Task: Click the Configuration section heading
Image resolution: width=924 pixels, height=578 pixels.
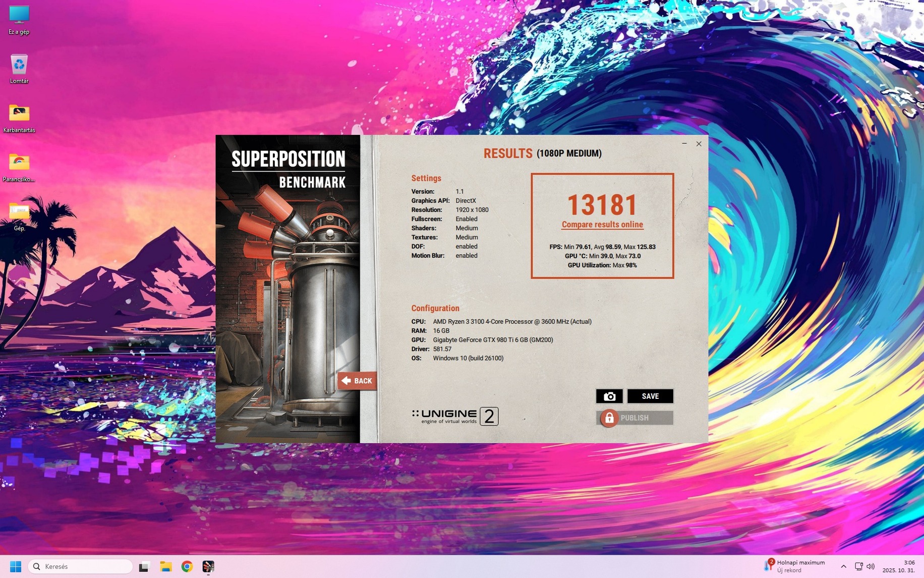Action: [x=435, y=308]
